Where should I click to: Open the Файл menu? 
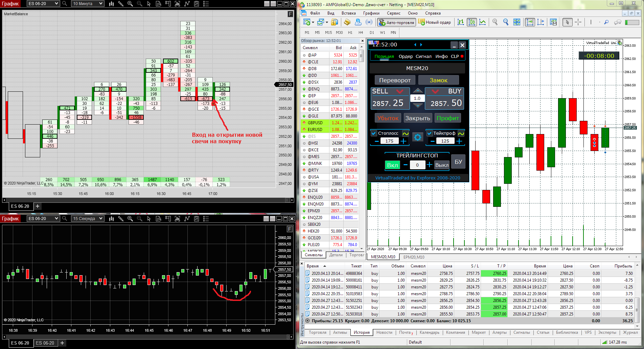pyautogui.click(x=315, y=13)
